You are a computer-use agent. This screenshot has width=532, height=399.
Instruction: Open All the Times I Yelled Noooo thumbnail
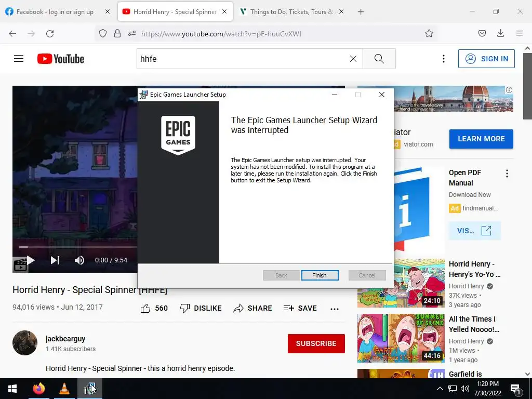point(401,338)
